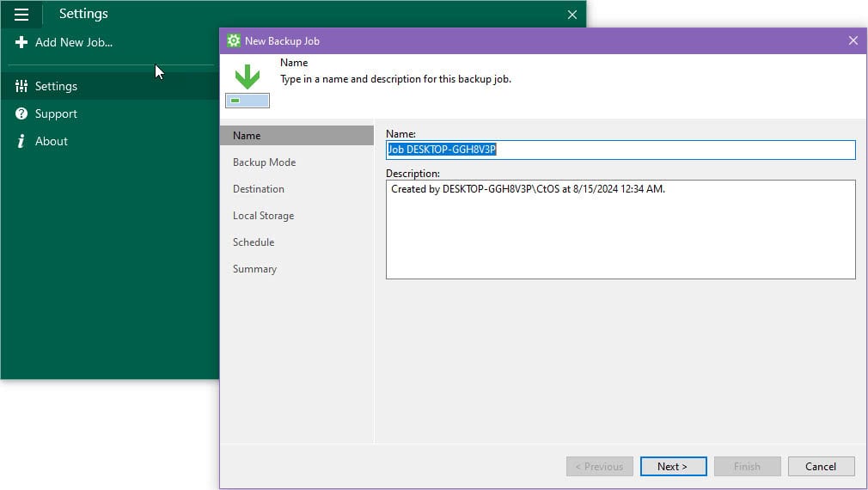Click the 'Name:' field label
This screenshot has height=490, width=868.
[400, 133]
